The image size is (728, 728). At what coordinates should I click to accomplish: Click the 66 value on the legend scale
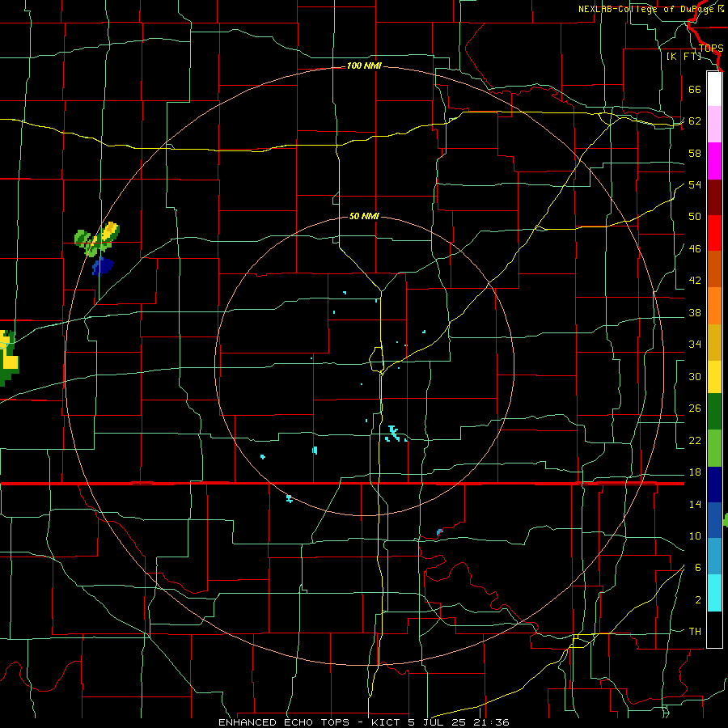(695, 89)
